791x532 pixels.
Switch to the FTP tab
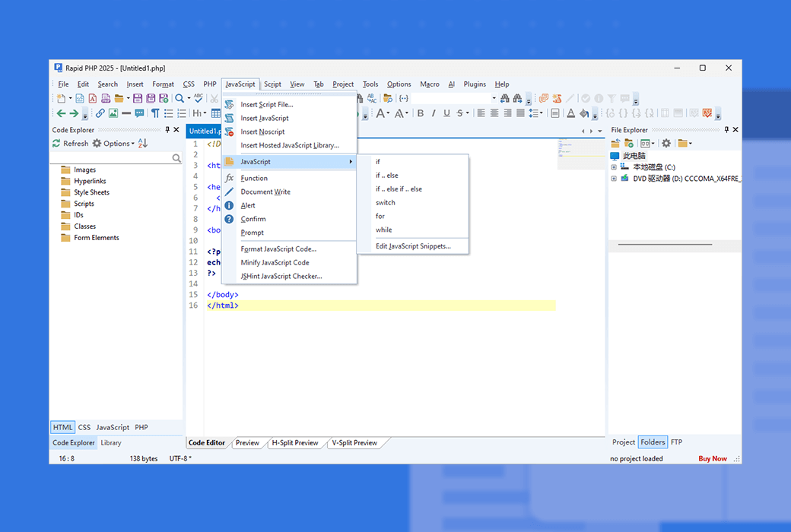click(x=676, y=442)
